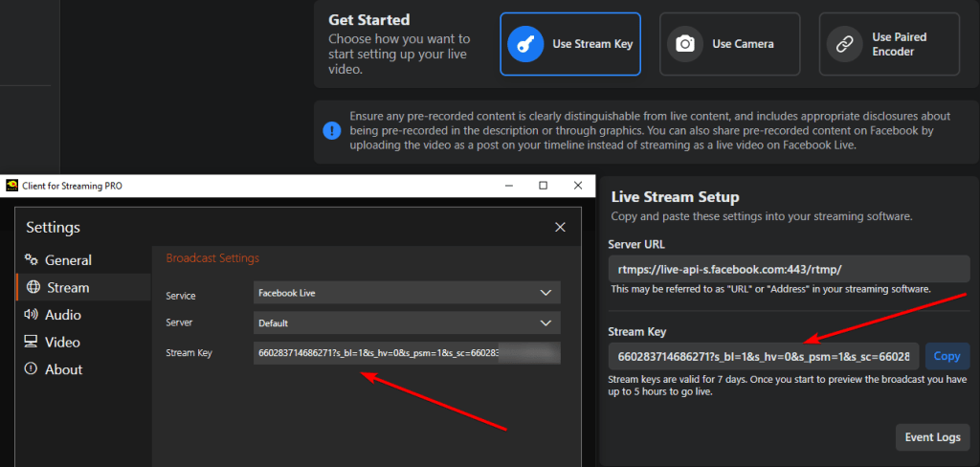980x467 pixels.
Task: Click the link icon for Paired Encoder
Action: (x=845, y=44)
